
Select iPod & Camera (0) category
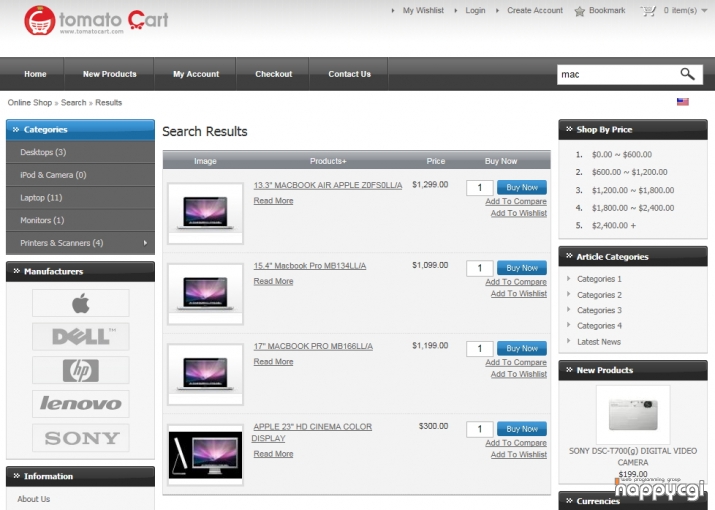tap(80, 175)
